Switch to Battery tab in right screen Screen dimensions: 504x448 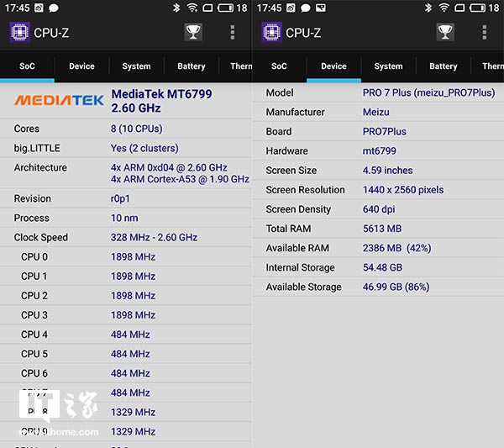coord(444,66)
